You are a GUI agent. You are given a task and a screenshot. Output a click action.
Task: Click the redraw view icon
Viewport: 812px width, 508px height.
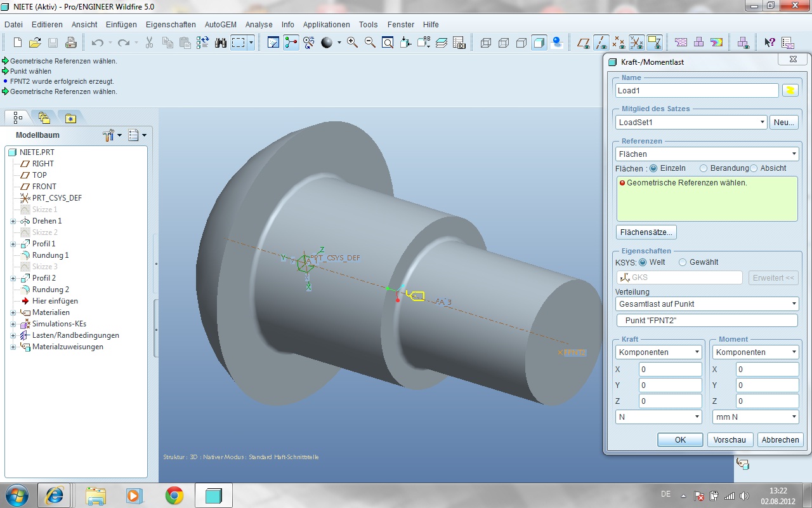click(x=273, y=43)
